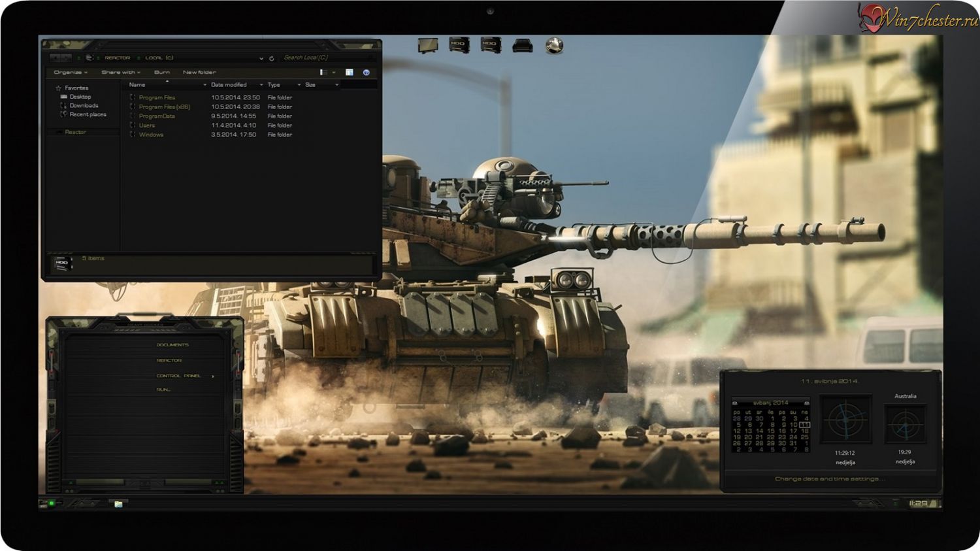Viewport: 980px width, 551px height.
Task: Open the view options dropdown arrow
Action: (x=334, y=73)
